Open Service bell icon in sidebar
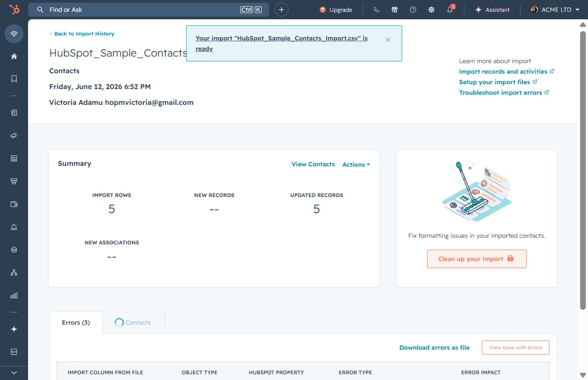The image size is (588, 380). click(14, 227)
